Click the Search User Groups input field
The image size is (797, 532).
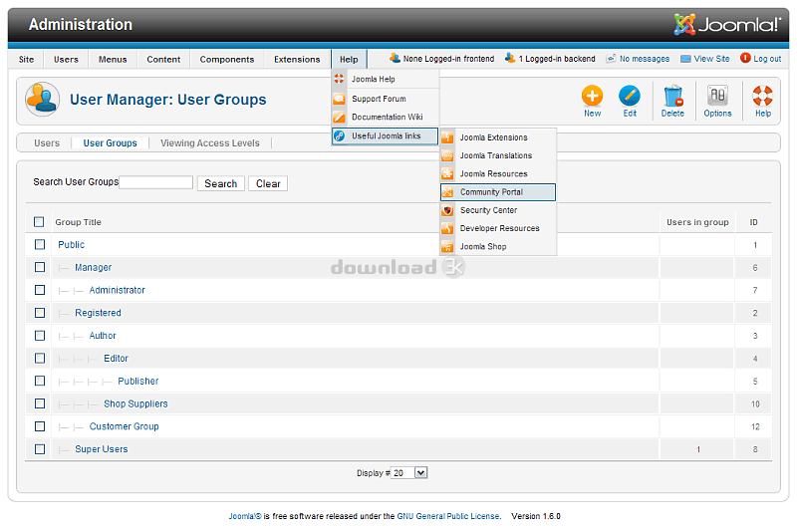click(156, 182)
